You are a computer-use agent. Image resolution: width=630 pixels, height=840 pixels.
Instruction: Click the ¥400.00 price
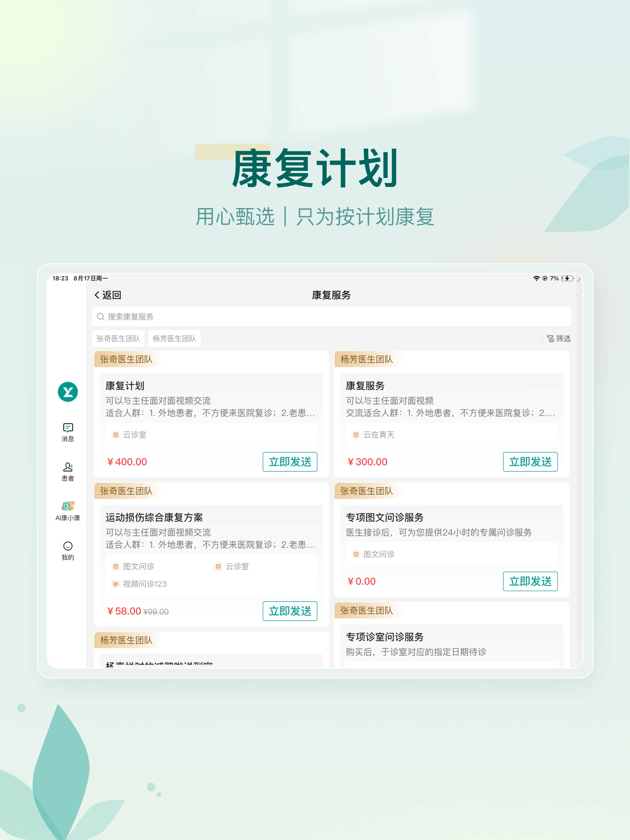click(x=127, y=462)
